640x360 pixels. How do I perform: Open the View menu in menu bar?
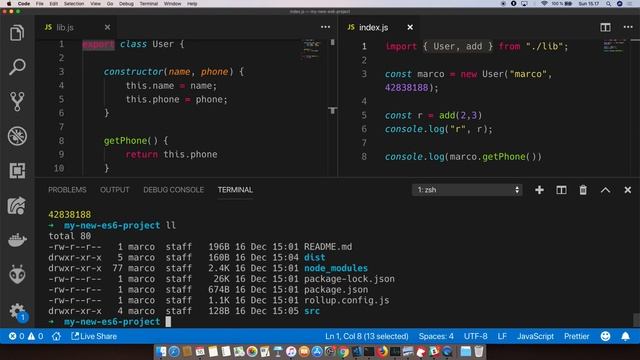pyautogui.click(x=95, y=4)
